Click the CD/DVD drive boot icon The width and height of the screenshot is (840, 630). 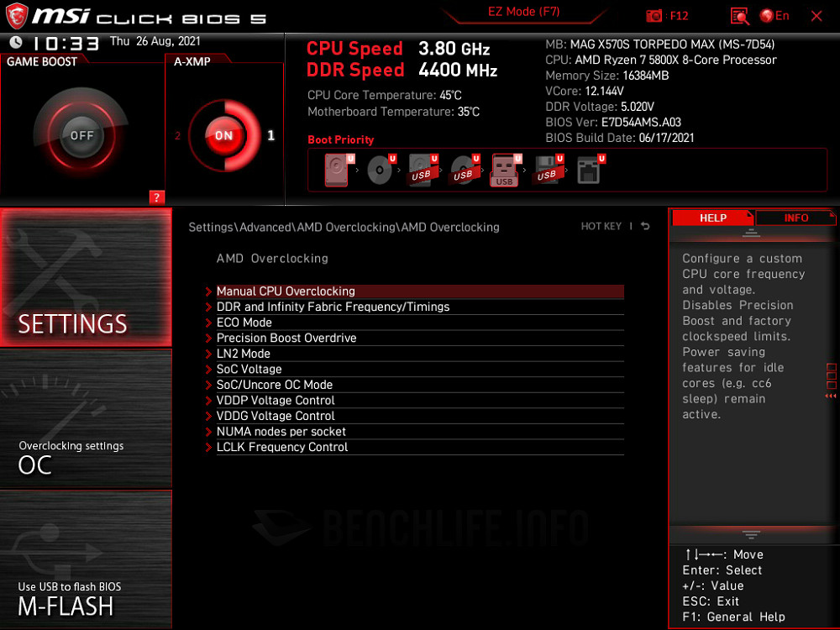click(379, 168)
